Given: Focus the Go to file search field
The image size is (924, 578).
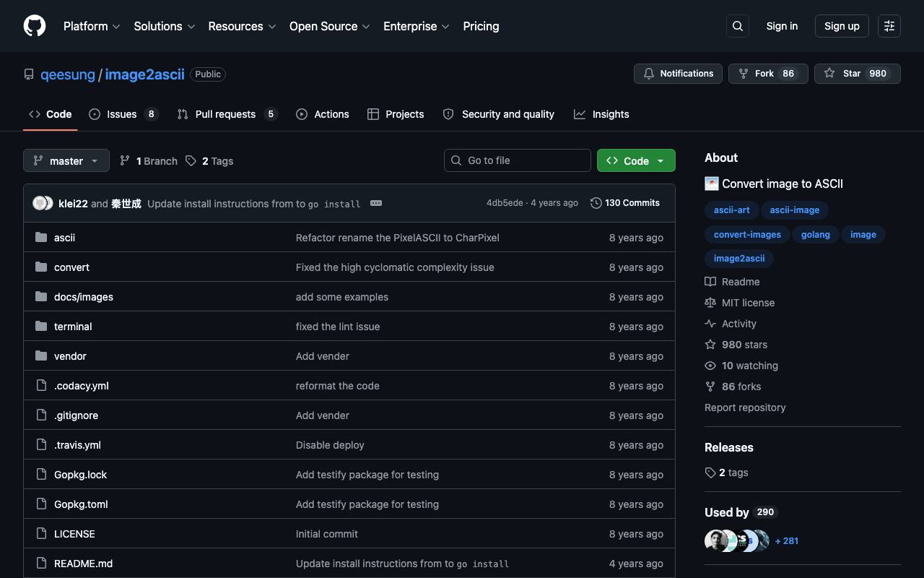Looking at the screenshot, I should click(x=518, y=160).
